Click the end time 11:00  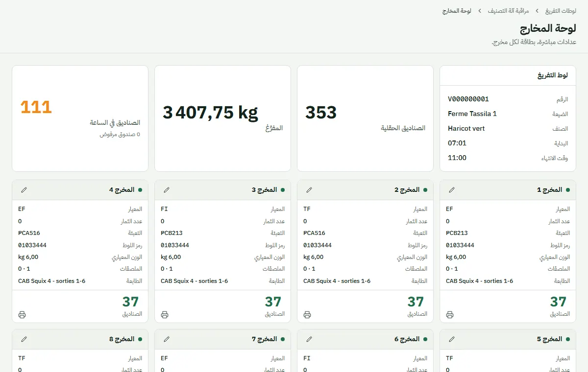[457, 158]
